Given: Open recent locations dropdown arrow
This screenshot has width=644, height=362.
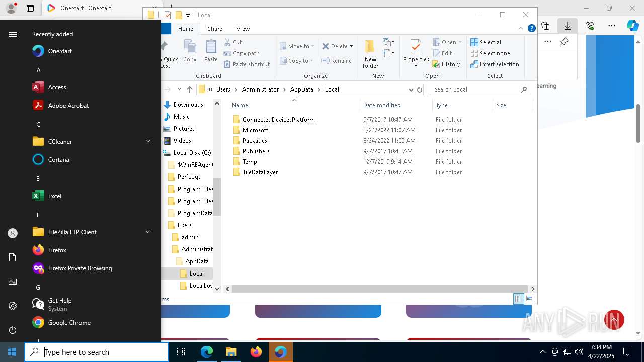Looking at the screenshot, I should (179, 89).
